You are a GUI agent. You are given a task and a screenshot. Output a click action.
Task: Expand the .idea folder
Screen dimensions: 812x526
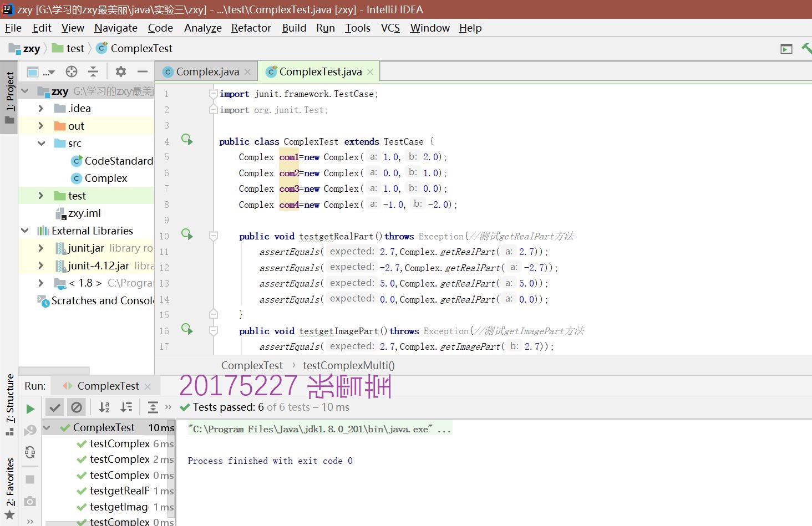pos(40,108)
